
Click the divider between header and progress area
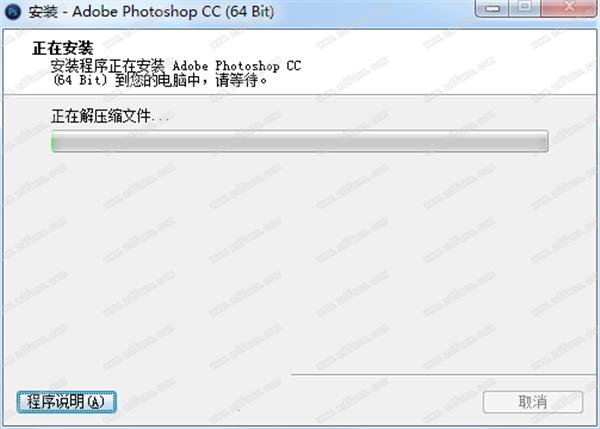pos(300,94)
